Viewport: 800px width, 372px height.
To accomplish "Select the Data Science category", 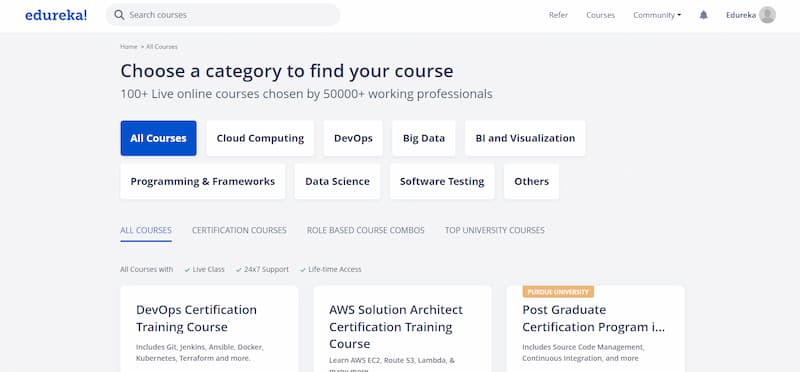I will click(x=337, y=182).
